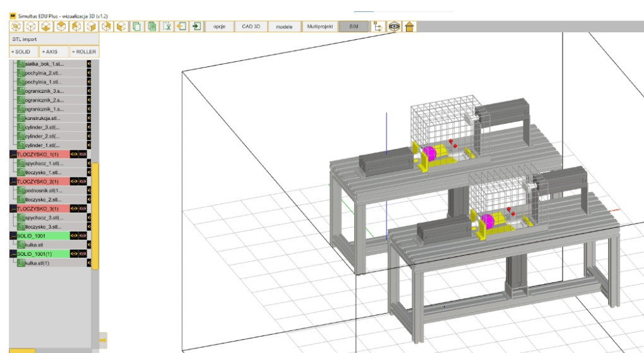
Task: Click the green export arrow-right icon
Action: [197, 27]
